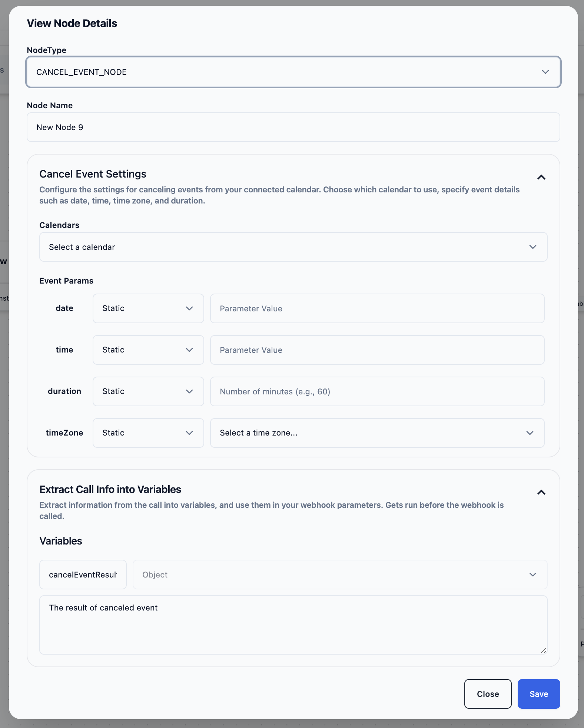Click the Node Name input field
This screenshot has height=728, width=584.
[x=293, y=127]
